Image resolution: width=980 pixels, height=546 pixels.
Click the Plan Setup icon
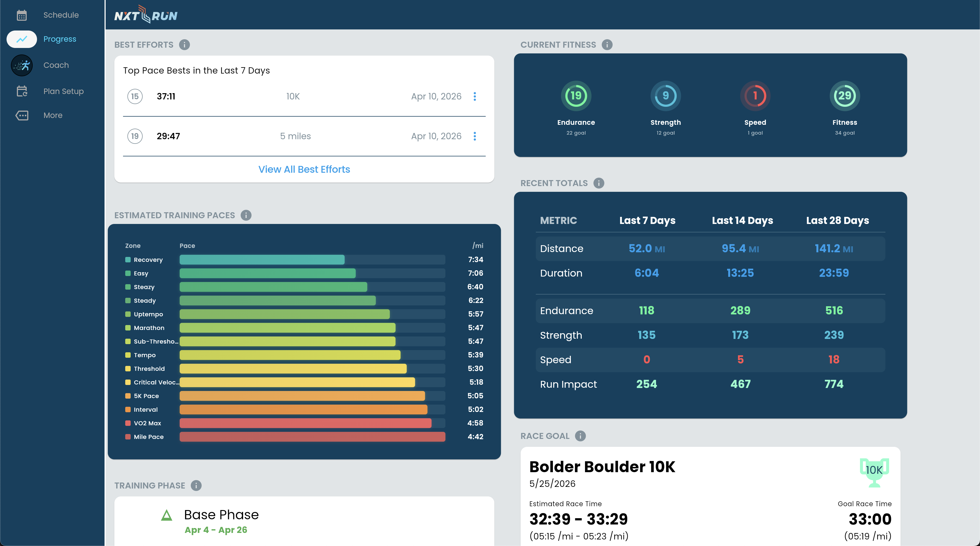click(x=22, y=91)
